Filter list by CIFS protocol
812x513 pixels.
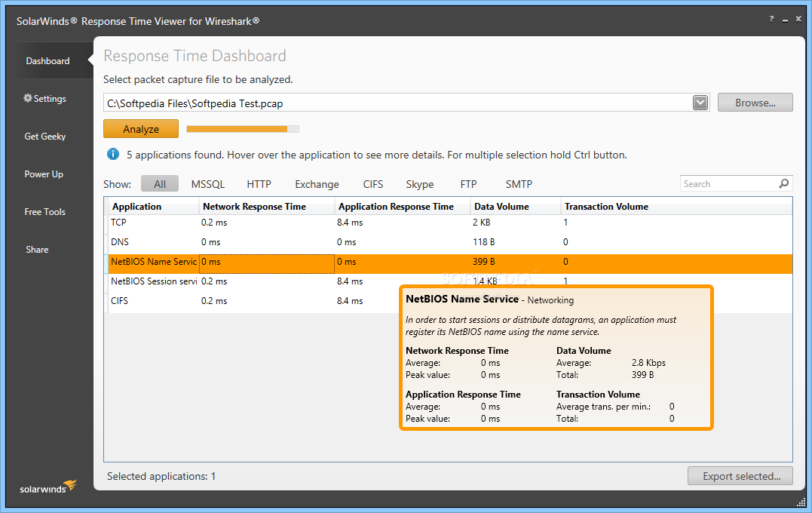coord(373,184)
